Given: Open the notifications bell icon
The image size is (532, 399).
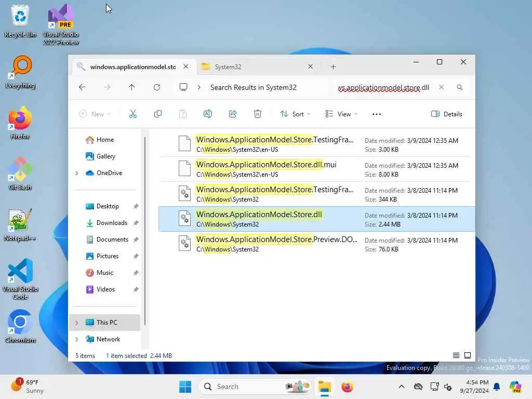Looking at the screenshot, I should [x=497, y=387].
